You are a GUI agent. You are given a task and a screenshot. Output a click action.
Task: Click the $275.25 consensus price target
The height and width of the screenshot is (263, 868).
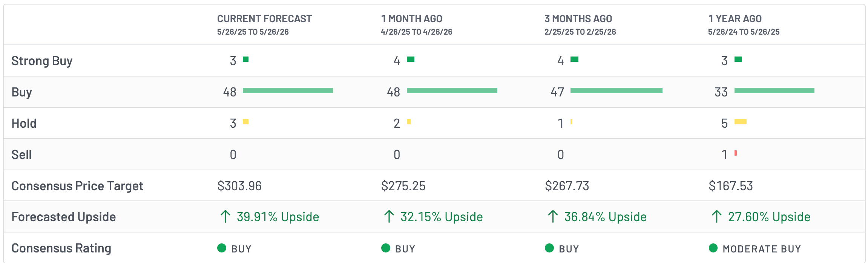click(403, 186)
